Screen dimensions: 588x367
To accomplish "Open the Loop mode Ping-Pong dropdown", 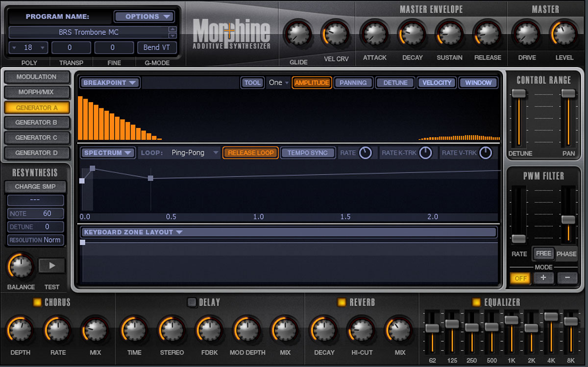I will point(195,153).
